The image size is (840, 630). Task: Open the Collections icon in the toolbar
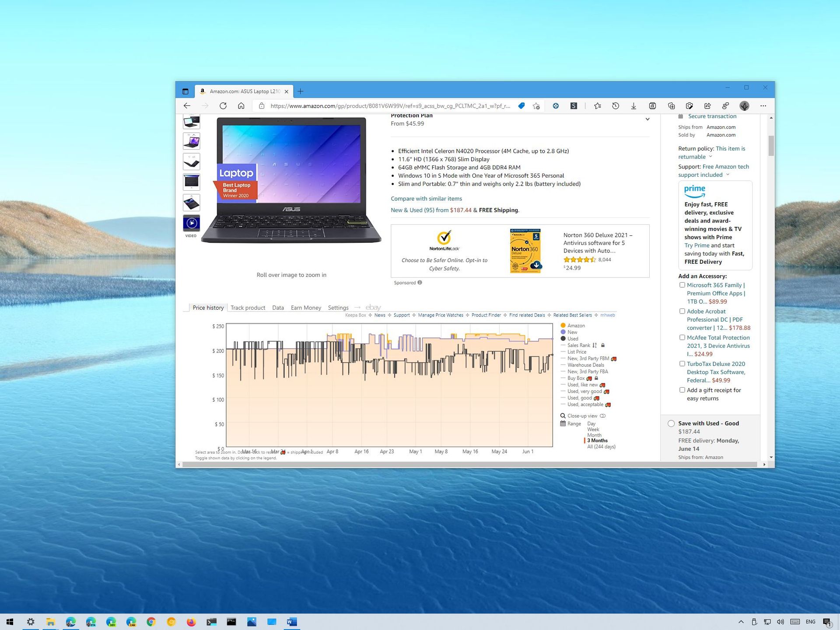click(672, 105)
